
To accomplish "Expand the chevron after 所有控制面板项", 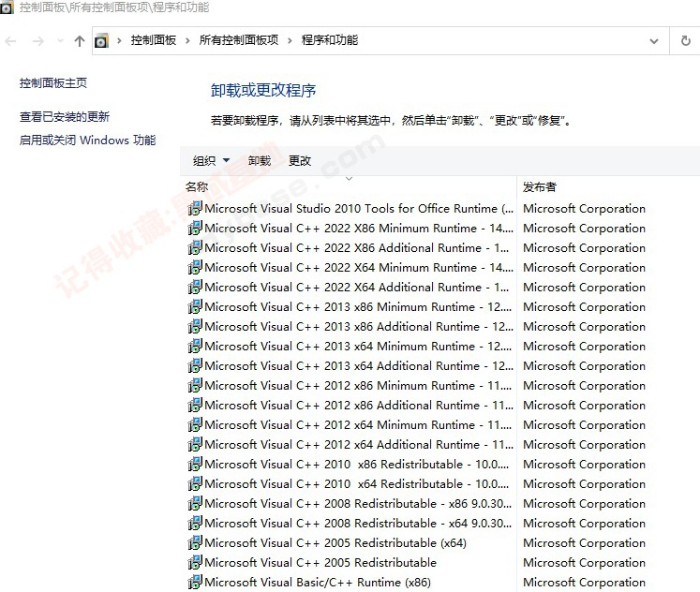I will (290, 40).
